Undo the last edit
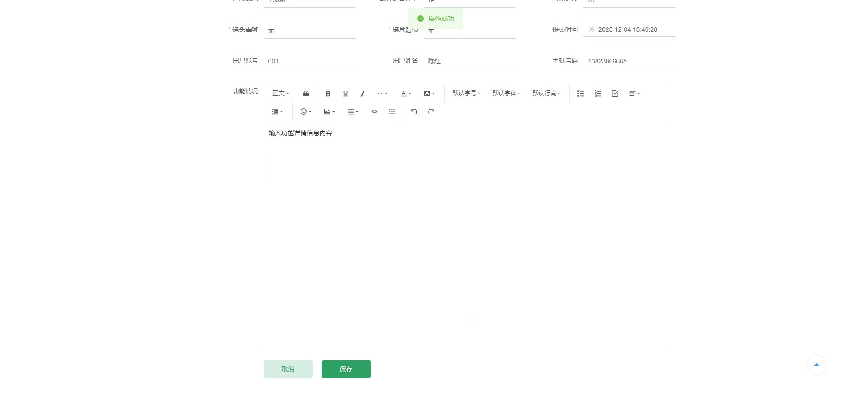 click(x=414, y=112)
